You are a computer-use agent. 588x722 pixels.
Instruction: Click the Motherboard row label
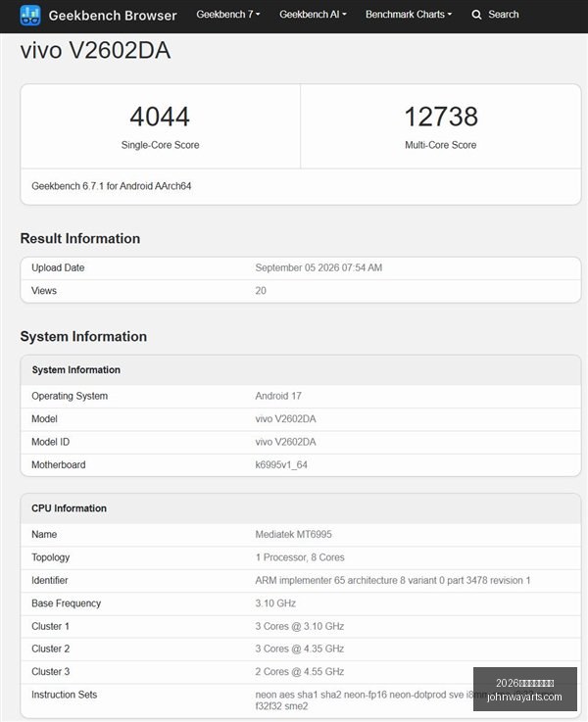point(59,464)
